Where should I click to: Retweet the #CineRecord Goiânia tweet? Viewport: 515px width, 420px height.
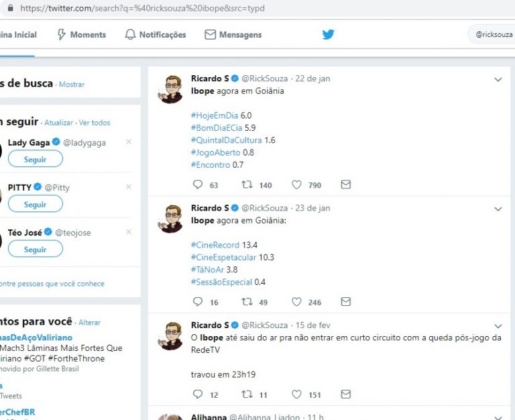[246, 303]
